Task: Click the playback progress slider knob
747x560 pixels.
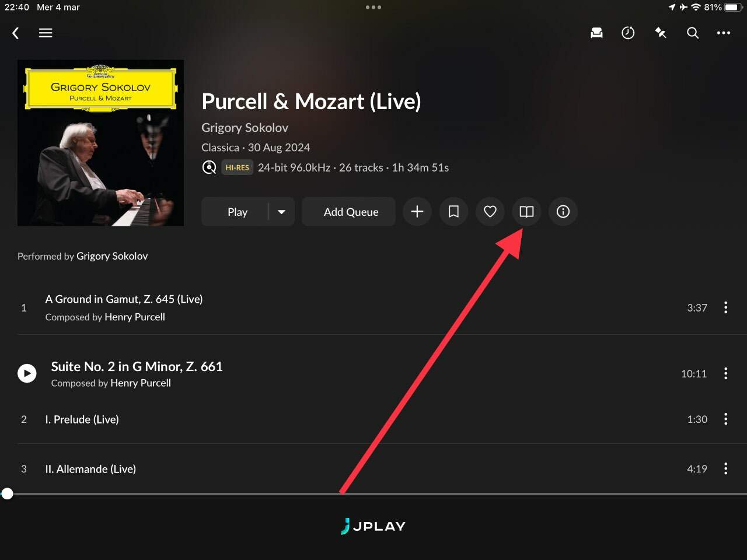Action: pos(7,494)
